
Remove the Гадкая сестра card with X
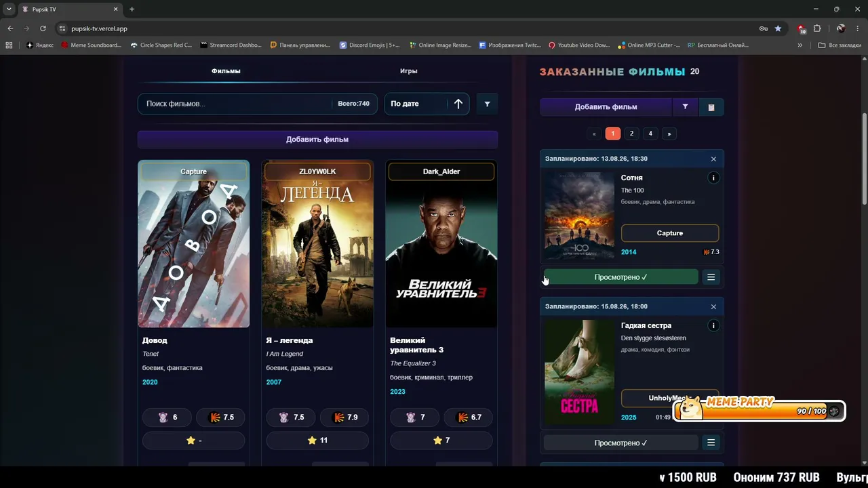tap(713, 306)
